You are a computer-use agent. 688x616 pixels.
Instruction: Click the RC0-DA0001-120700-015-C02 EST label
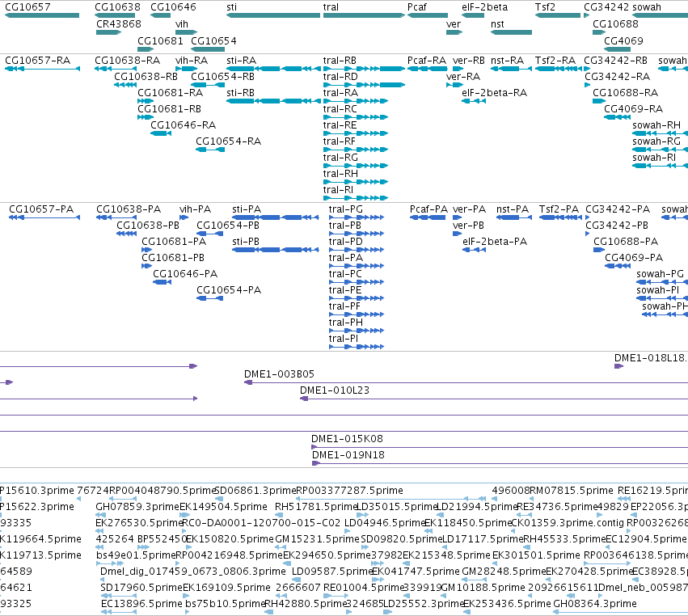point(260,522)
